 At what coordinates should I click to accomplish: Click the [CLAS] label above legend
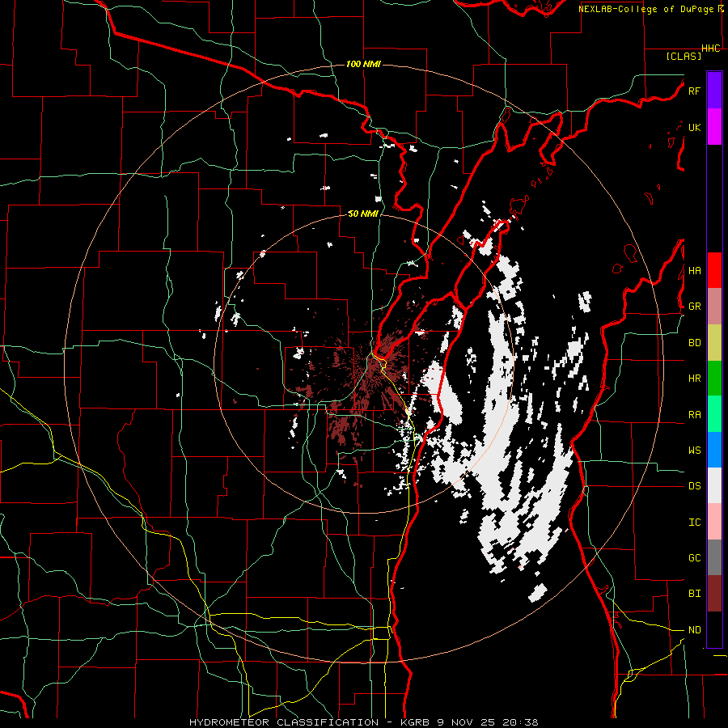click(684, 56)
